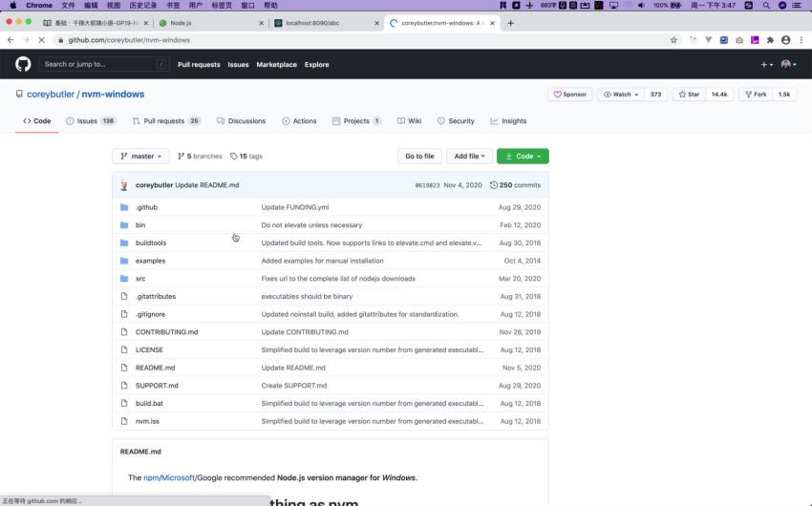
Task: Go back with browser back arrow
Action: coord(11,40)
